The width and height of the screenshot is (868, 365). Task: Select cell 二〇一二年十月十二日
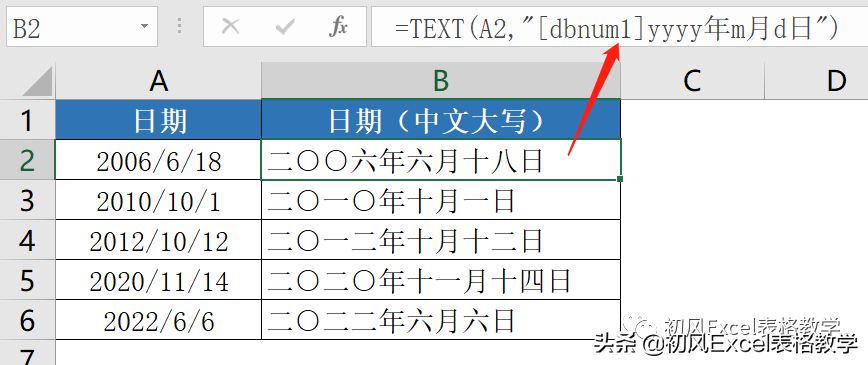coord(441,240)
